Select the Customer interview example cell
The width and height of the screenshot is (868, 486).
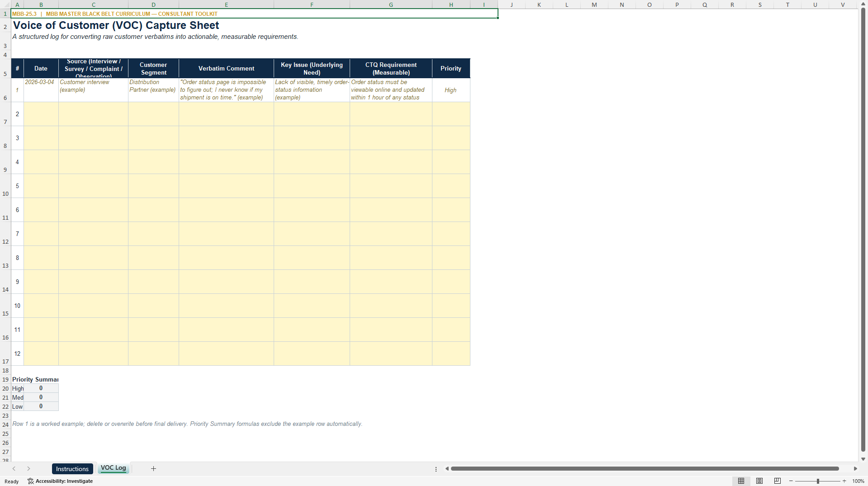(x=93, y=90)
